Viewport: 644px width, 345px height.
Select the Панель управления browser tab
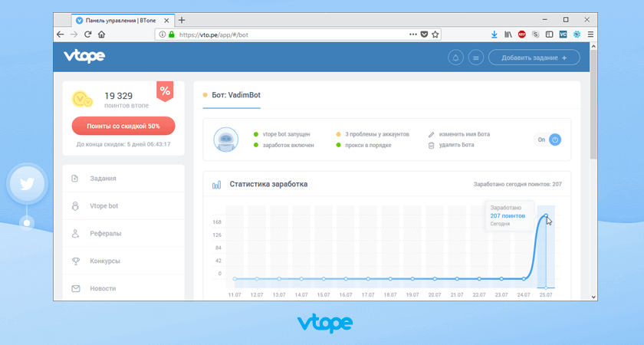pos(123,20)
